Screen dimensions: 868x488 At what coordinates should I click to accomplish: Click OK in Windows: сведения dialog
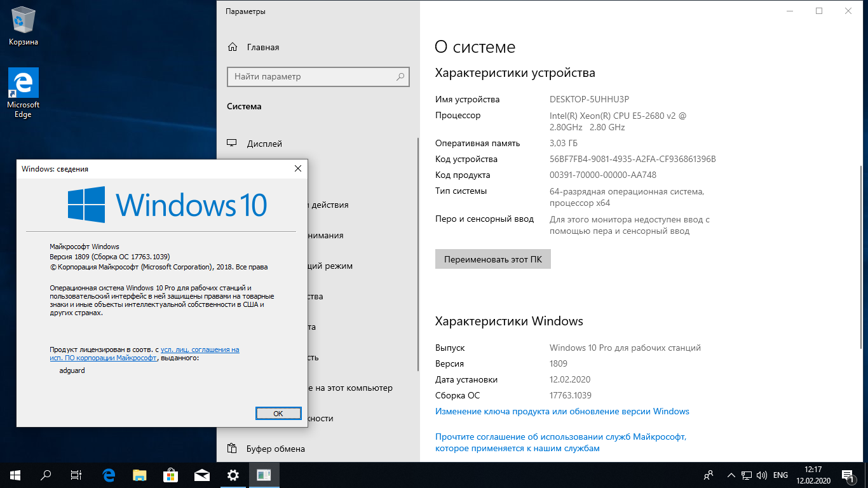pyautogui.click(x=278, y=413)
